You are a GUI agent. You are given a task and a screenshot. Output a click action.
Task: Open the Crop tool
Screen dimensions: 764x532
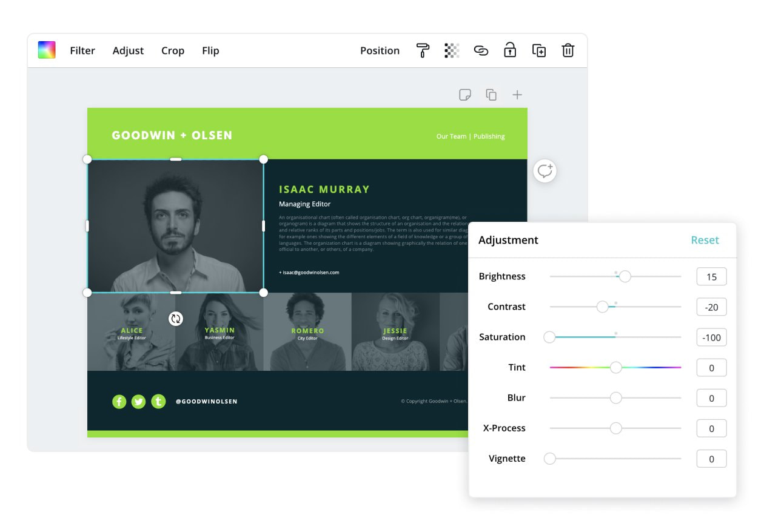pyautogui.click(x=173, y=51)
